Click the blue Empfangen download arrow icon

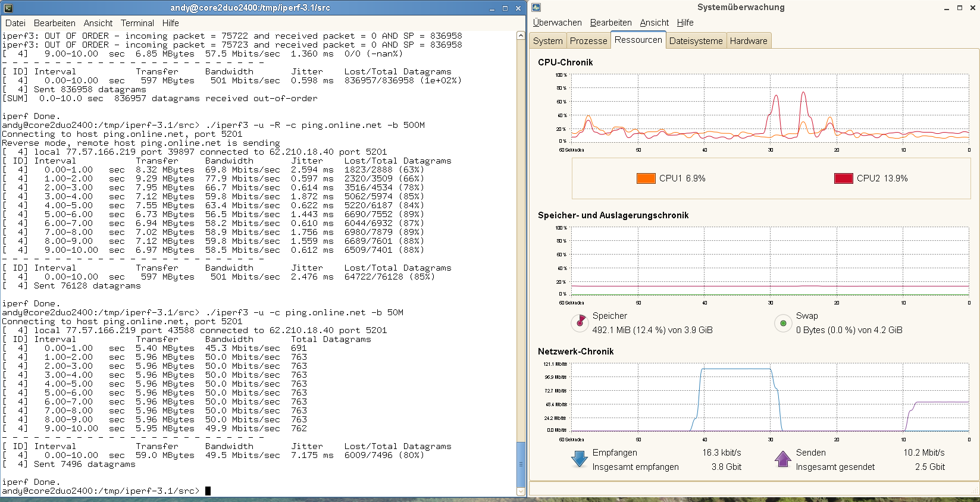[x=580, y=459]
